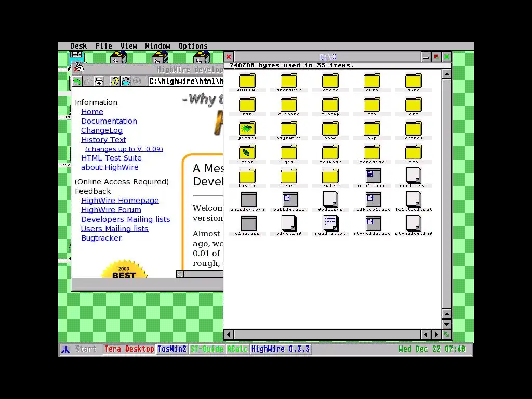Open the Developers Mailing lists link
Screen dimensions: 532x399
click(126, 219)
